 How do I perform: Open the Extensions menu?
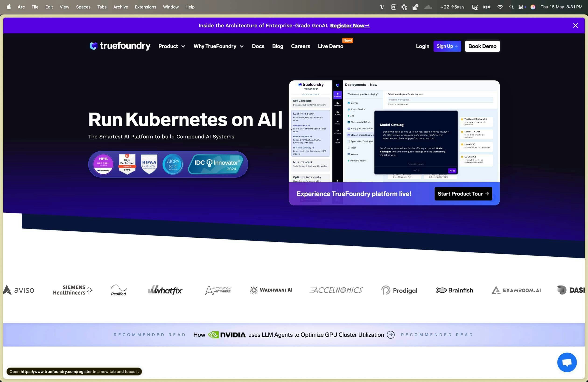146,7
